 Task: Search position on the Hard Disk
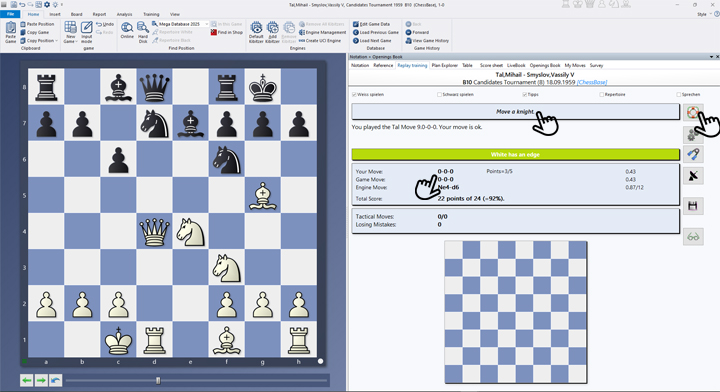coord(143,32)
